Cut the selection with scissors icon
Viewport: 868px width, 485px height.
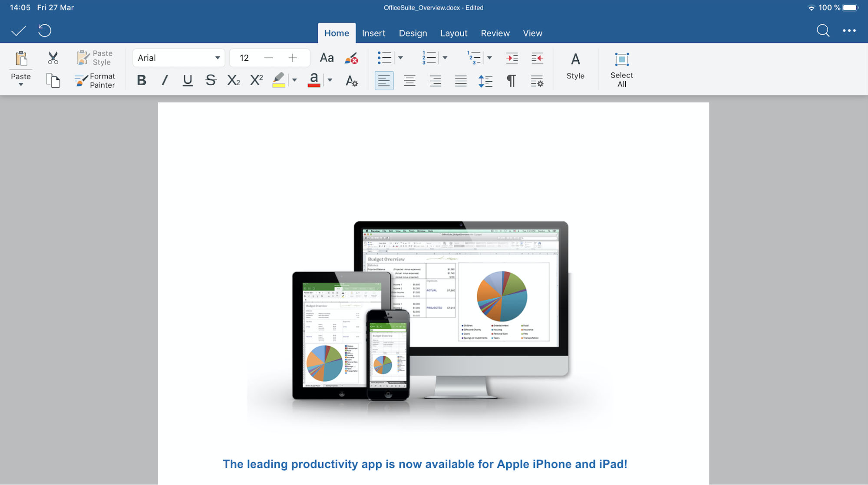(x=53, y=58)
